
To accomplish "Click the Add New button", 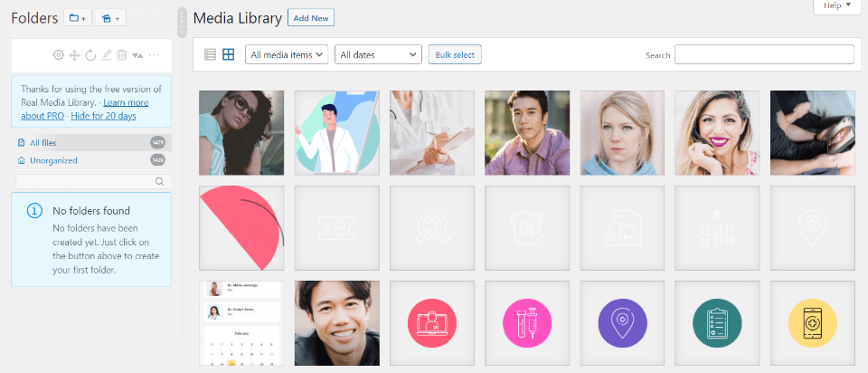I will [x=311, y=18].
